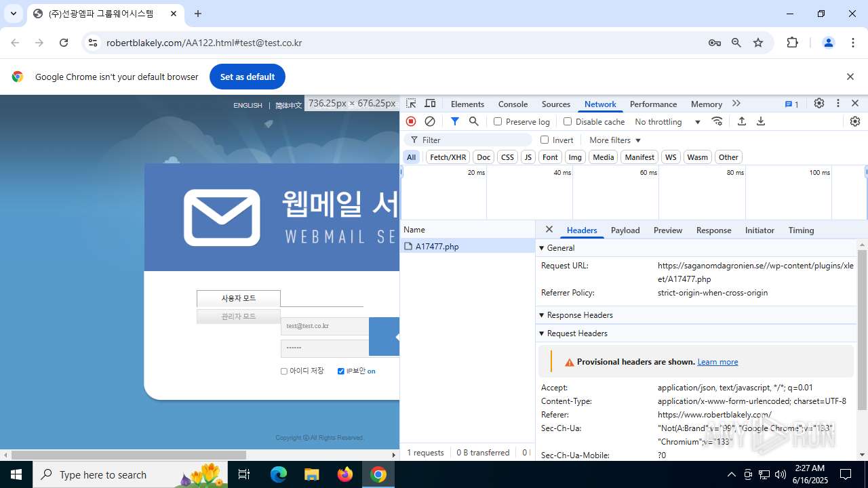
Task: Open DevTools settings gear
Action: click(x=819, y=104)
